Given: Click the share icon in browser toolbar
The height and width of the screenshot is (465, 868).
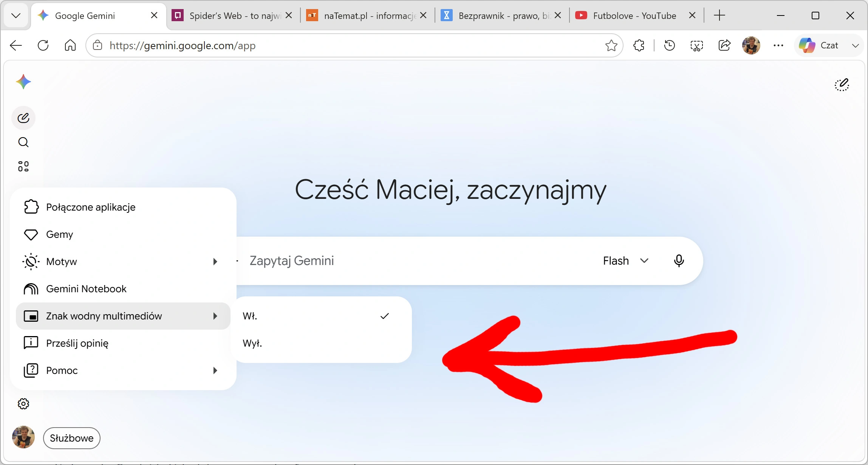Looking at the screenshot, I should (724, 45).
